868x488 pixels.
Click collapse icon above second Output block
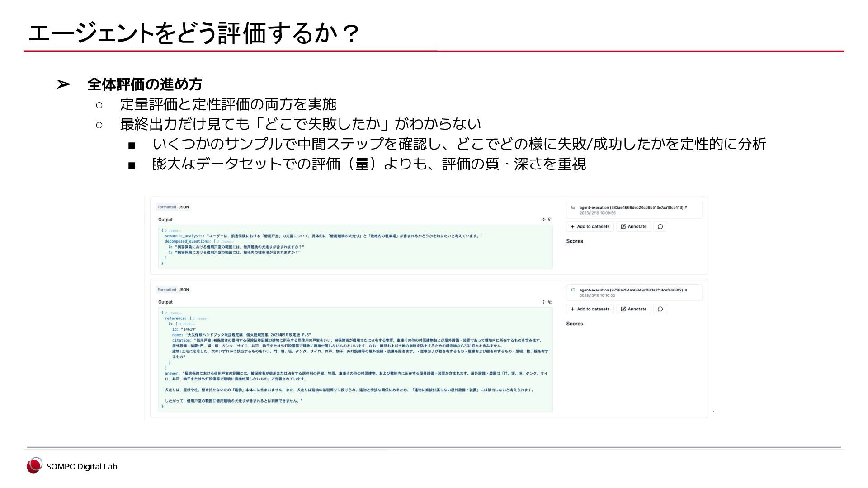coord(543,302)
